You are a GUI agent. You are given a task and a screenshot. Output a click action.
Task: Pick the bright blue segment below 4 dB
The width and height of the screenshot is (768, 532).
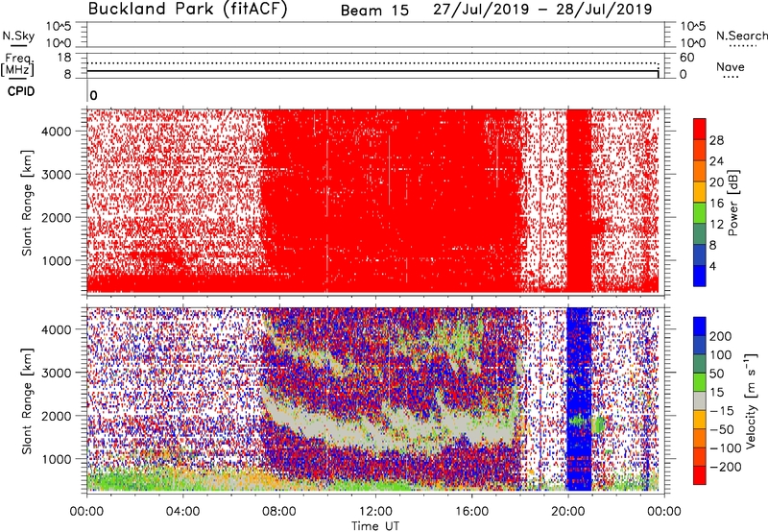click(x=700, y=276)
